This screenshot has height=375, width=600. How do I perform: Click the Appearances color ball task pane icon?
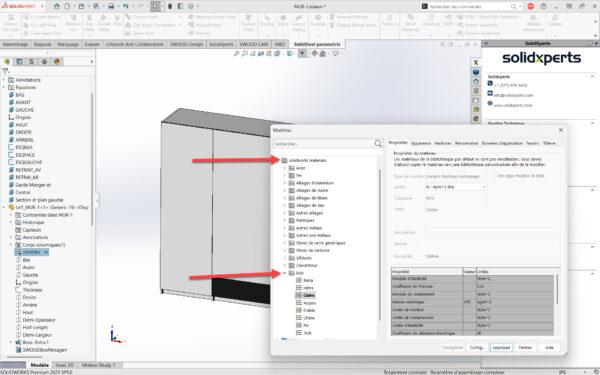476,119
